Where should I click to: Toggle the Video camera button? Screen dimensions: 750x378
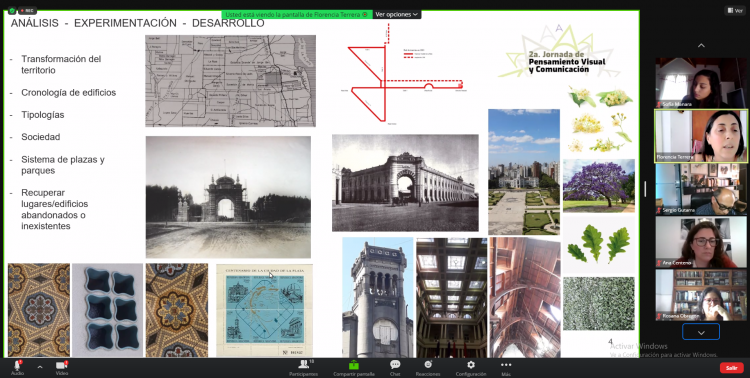coord(62,366)
